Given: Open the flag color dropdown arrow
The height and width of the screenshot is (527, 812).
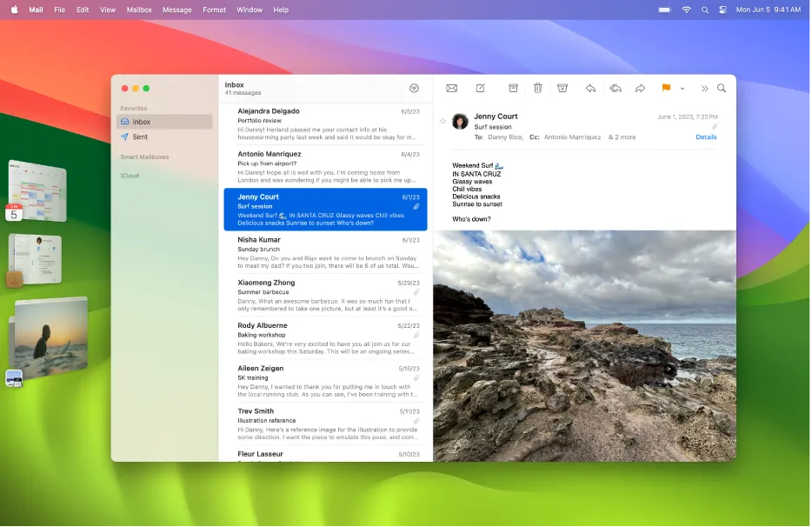Looking at the screenshot, I should click(683, 89).
